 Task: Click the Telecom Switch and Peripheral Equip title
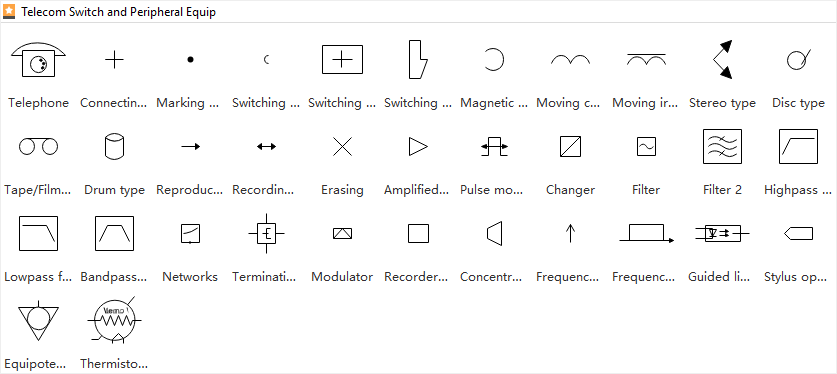[x=119, y=12]
